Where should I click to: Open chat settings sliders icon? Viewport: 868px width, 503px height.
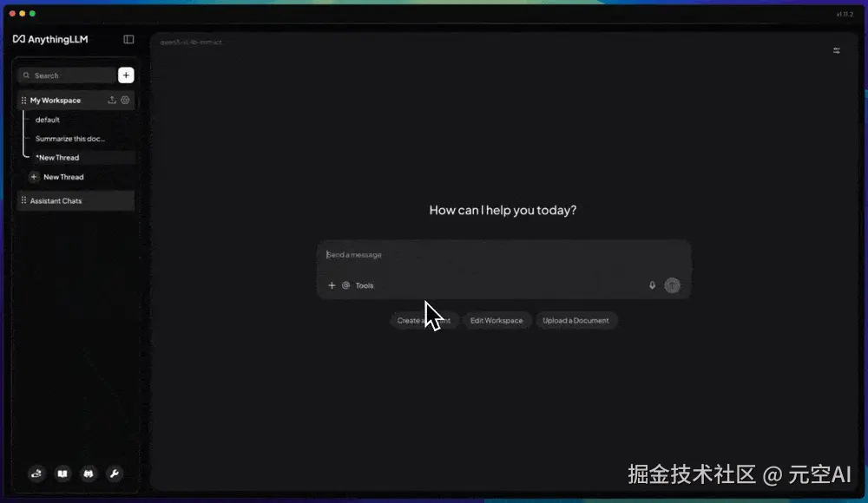point(837,50)
